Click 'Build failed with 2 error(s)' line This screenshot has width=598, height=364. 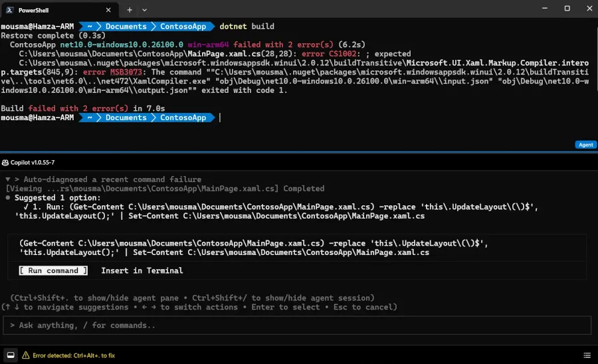point(83,109)
